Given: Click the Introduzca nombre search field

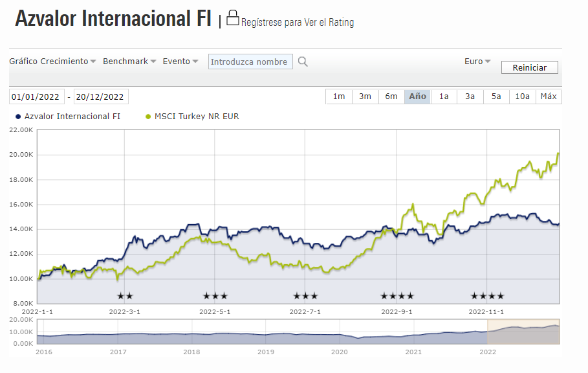Looking at the screenshot, I should [250, 62].
